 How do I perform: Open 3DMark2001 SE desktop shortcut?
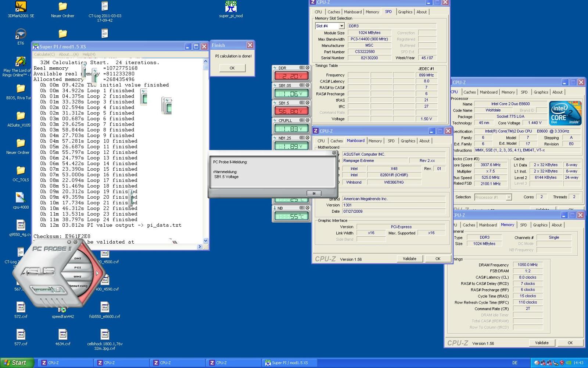coord(21,9)
